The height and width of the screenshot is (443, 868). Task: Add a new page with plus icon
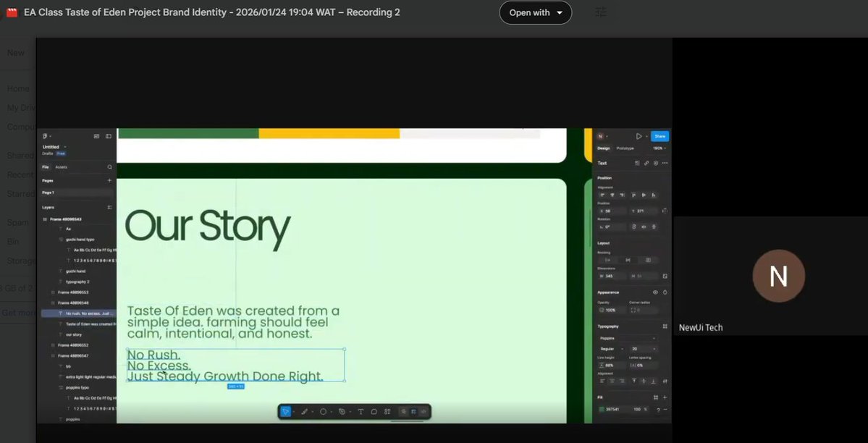109,180
